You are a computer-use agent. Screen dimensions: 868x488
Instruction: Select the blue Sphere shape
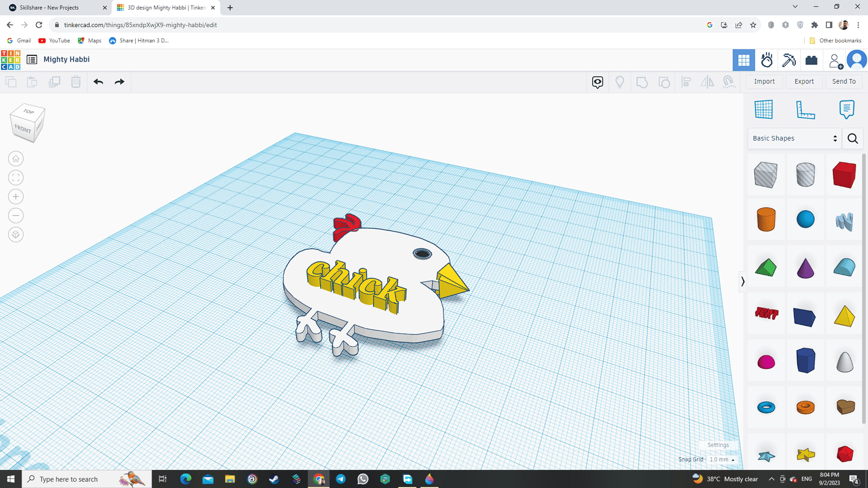click(x=805, y=219)
